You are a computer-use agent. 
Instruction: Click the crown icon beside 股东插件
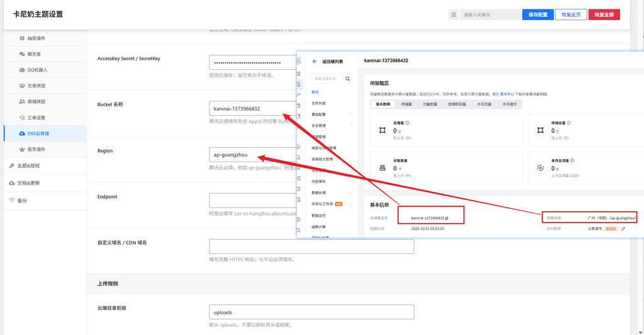[x=22, y=150]
